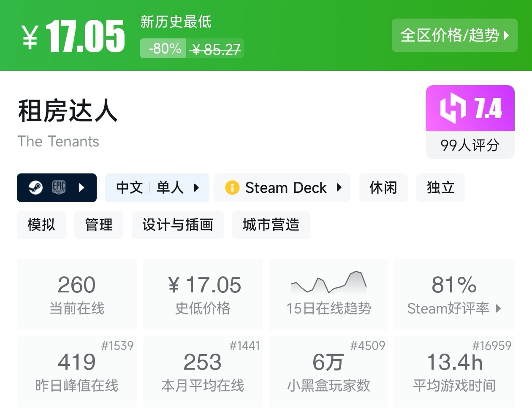The width and height of the screenshot is (532, 411).
Task: Click the Epic Games store icon
Action: point(59,187)
